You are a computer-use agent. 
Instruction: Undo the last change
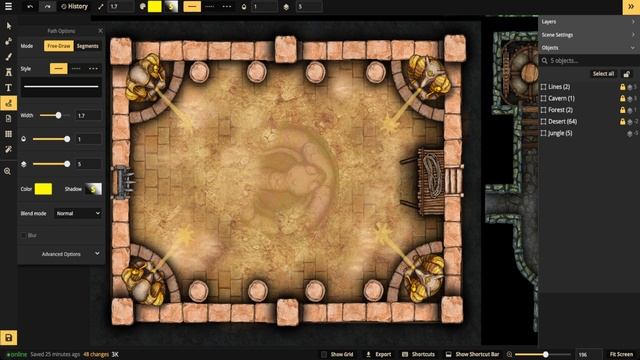tap(30, 7)
